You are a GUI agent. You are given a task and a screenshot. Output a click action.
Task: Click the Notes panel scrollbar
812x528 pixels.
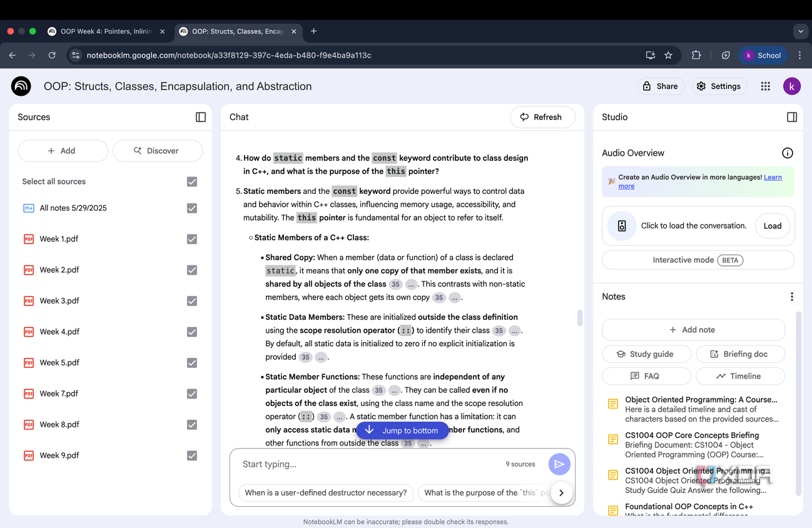[798, 404]
